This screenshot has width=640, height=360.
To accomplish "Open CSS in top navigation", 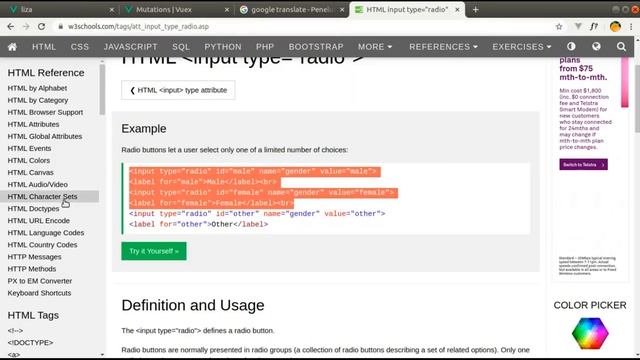I will [80, 47].
